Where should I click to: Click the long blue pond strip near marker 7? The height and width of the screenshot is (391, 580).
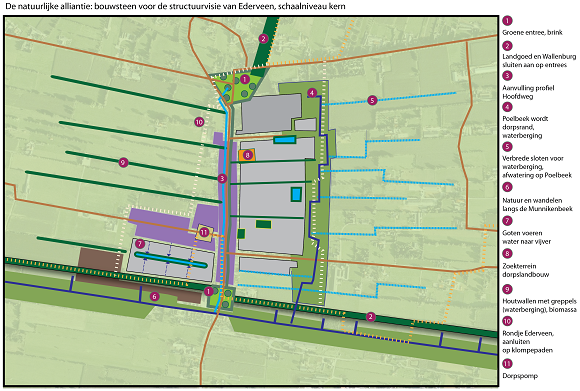click(171, 259)
